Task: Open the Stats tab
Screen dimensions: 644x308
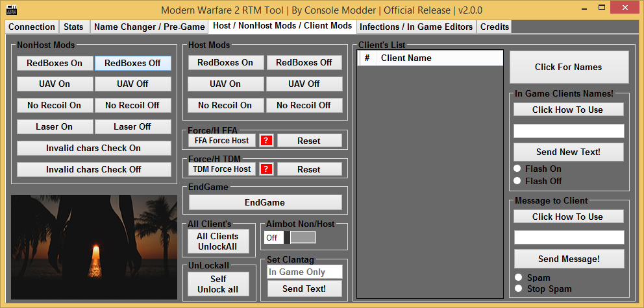Action: coord(73,27)
